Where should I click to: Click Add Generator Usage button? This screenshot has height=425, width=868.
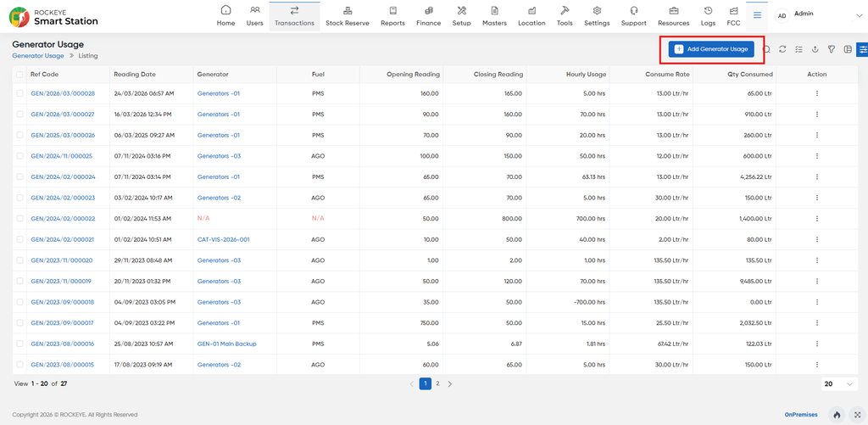[711, 49]
